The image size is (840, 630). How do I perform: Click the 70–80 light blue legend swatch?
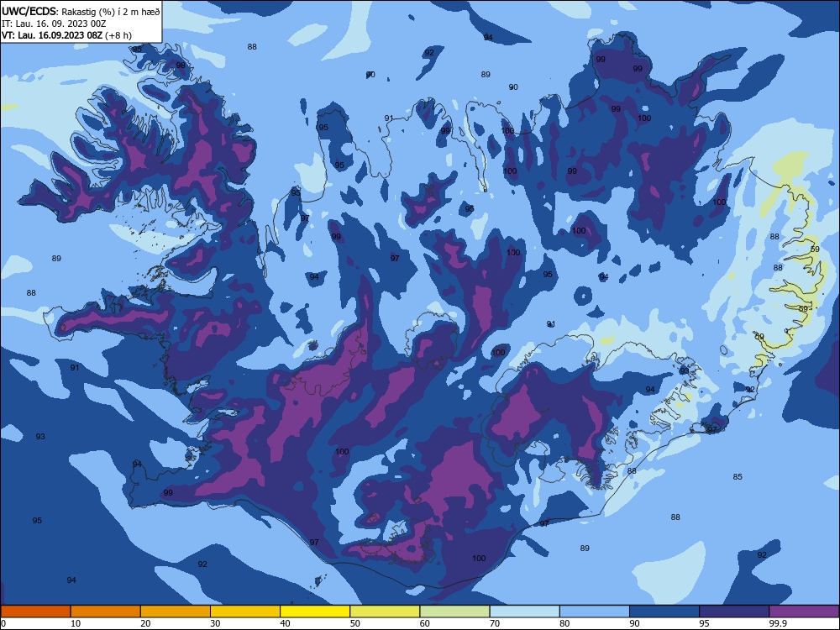click(525, 612)
